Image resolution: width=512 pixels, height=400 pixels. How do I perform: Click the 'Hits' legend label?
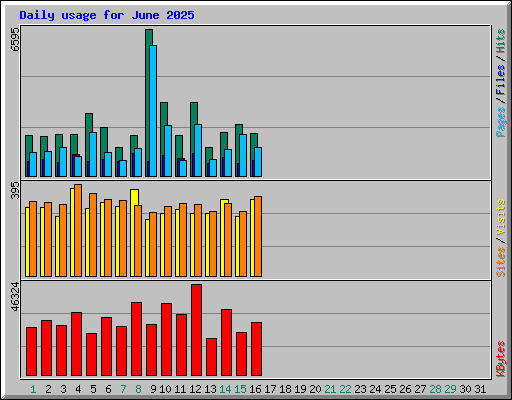pyautogui.click(x=500, y=41)
